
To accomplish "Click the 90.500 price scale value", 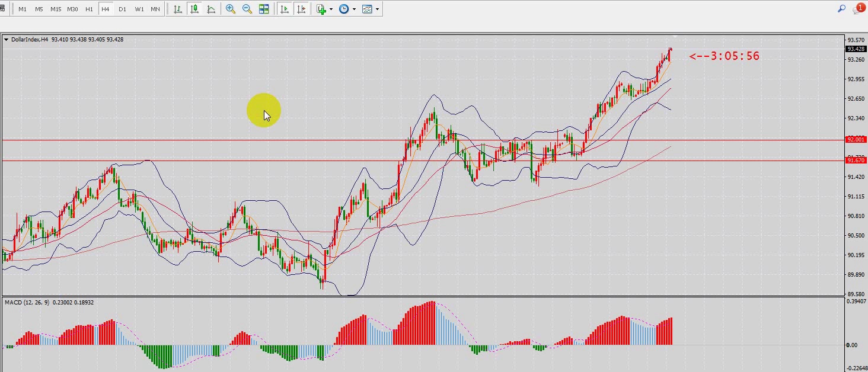I will [x=856, y=236].
